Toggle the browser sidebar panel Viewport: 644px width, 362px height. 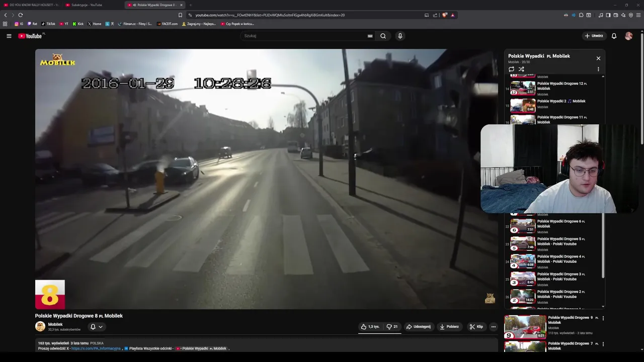click(x=608, y=15)
